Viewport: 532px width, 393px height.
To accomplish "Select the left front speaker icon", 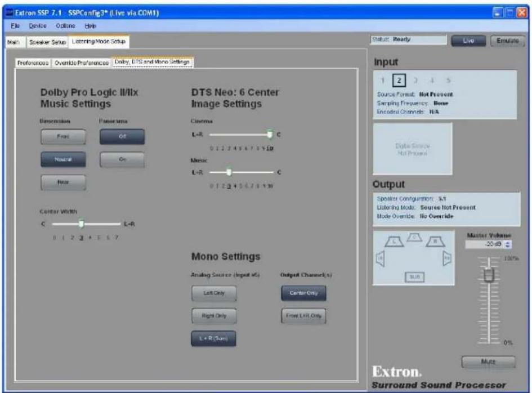I will point(394,242).
